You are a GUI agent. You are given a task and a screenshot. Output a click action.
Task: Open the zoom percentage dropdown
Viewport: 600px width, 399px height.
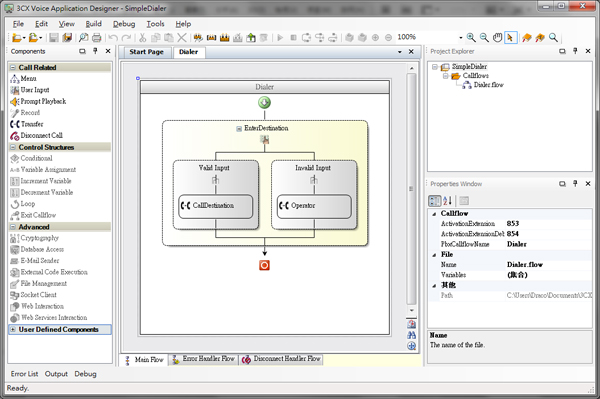461,37
